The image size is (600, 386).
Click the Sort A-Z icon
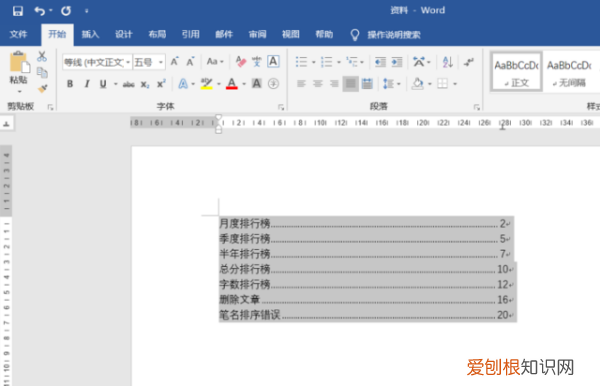[447, 62]
